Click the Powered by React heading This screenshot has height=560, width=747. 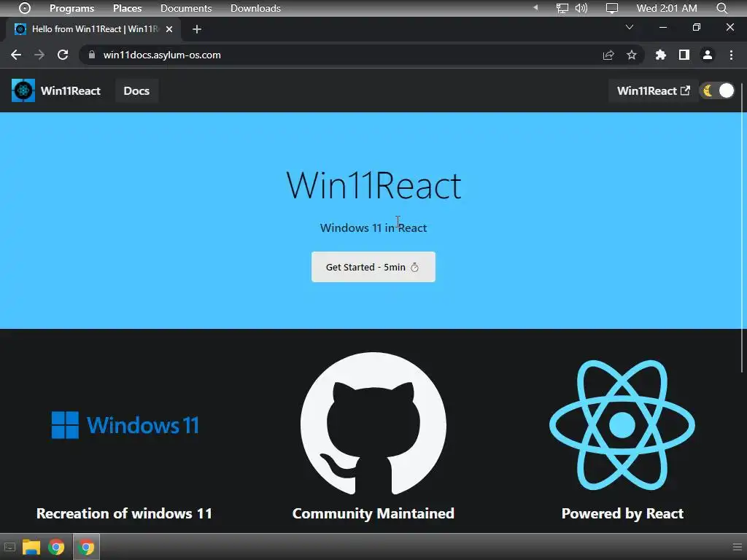coord(622,513)
